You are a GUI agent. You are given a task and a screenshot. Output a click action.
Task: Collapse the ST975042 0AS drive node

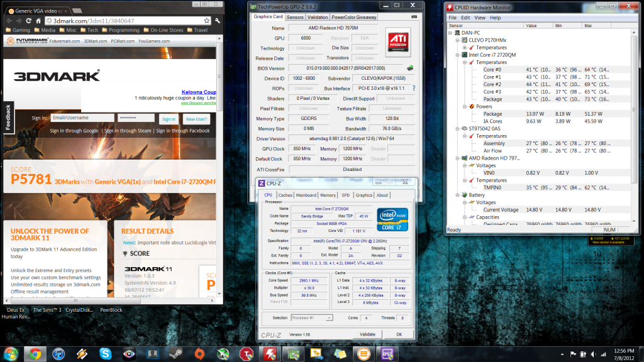458,129
